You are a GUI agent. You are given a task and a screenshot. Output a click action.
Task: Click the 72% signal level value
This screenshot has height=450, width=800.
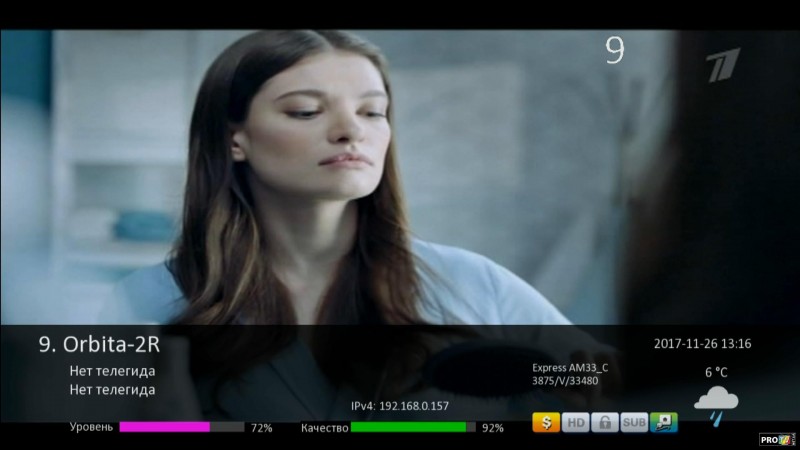[x=261, y=428]
